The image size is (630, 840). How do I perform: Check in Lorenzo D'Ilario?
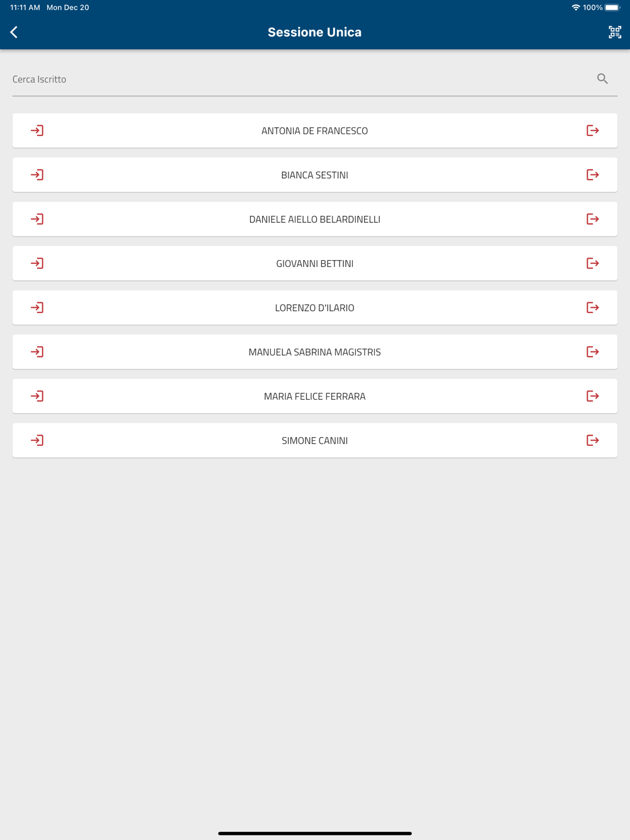pos(37,307)
